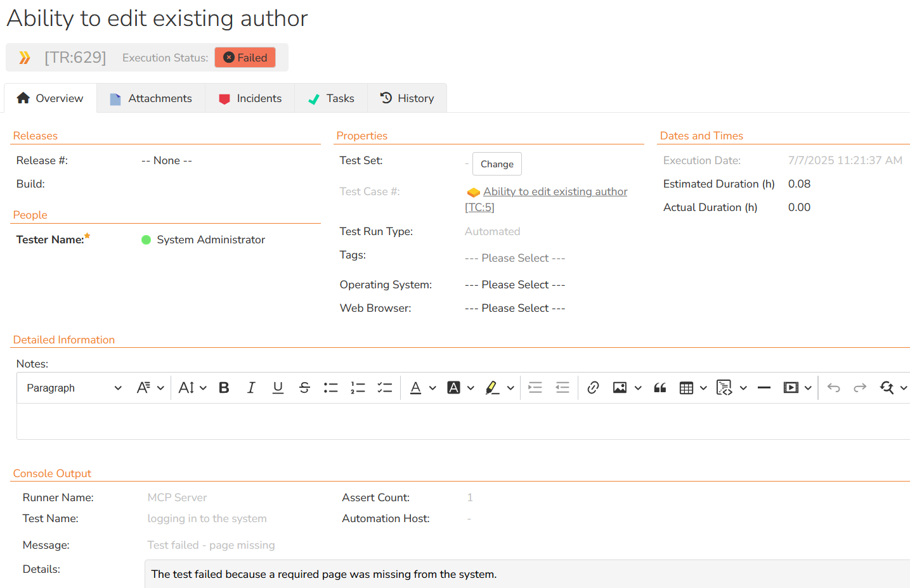Insert a numbered list
Image resolution: width=910 pixels, height=588 pixels.
358,388
